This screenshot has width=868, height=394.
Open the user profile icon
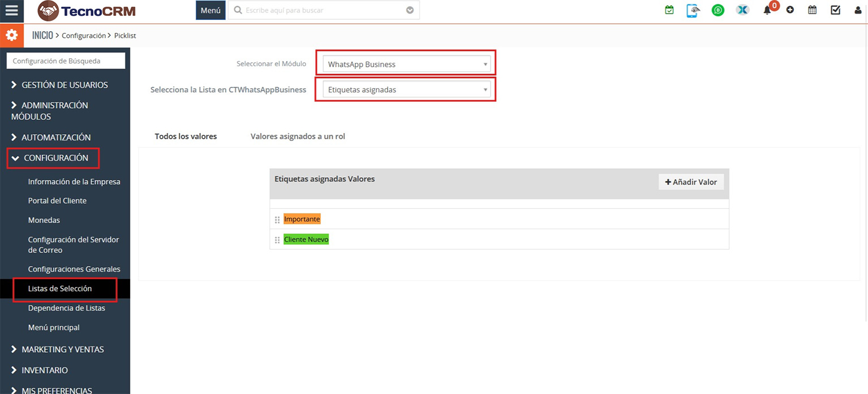pyautogui.click(x=858, y=10)
